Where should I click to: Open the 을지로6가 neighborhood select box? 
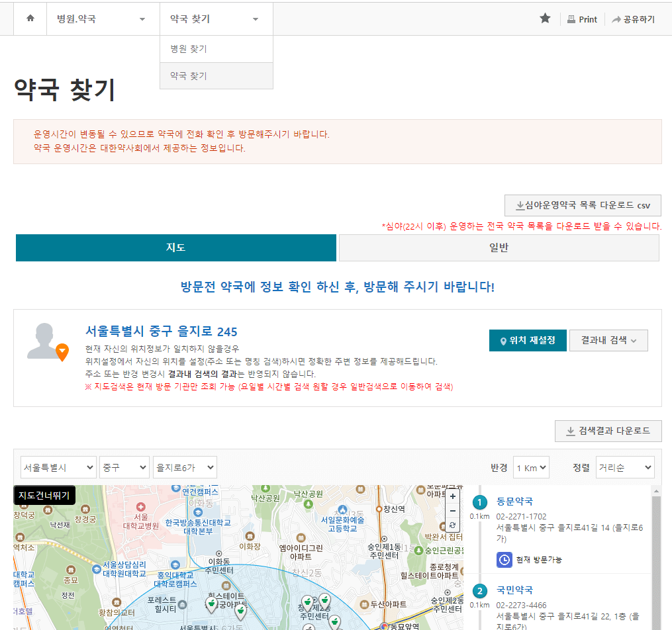pyautogui.click(x=185, y=467)
